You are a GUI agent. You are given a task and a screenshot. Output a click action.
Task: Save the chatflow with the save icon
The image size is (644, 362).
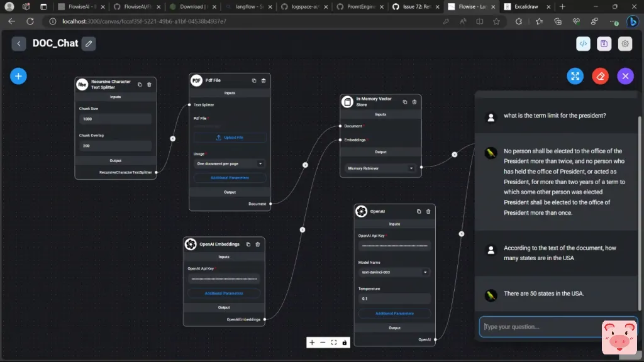click(604, 43)
